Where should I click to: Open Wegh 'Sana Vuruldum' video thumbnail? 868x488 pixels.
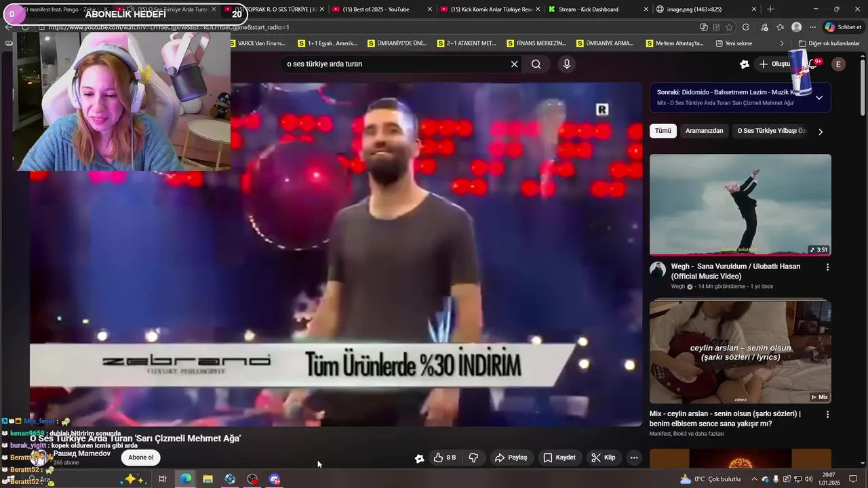tap(741, 205)
